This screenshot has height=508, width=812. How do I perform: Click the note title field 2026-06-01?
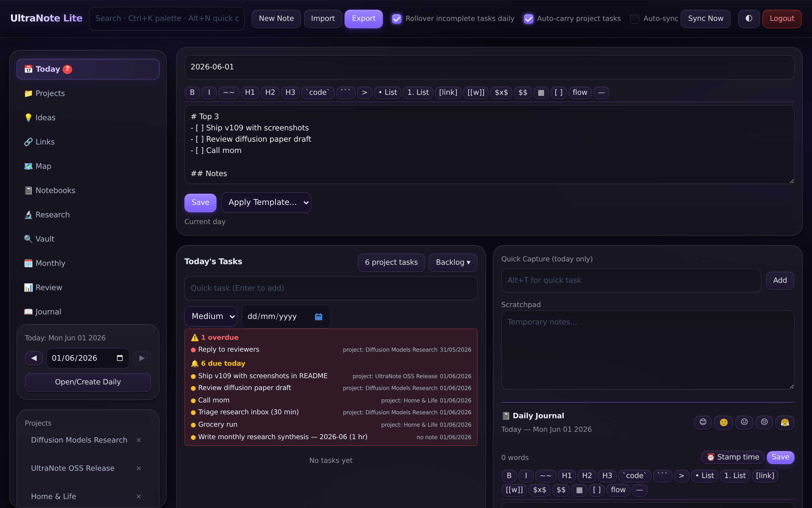coord(489,67)
